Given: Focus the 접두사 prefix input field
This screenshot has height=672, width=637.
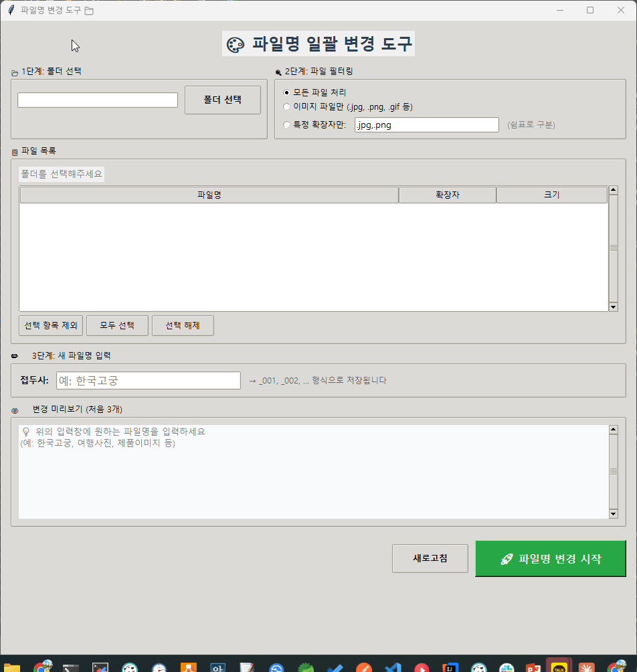Looking at the screenshot, I should pyautogui.click(x=148, y=380).
